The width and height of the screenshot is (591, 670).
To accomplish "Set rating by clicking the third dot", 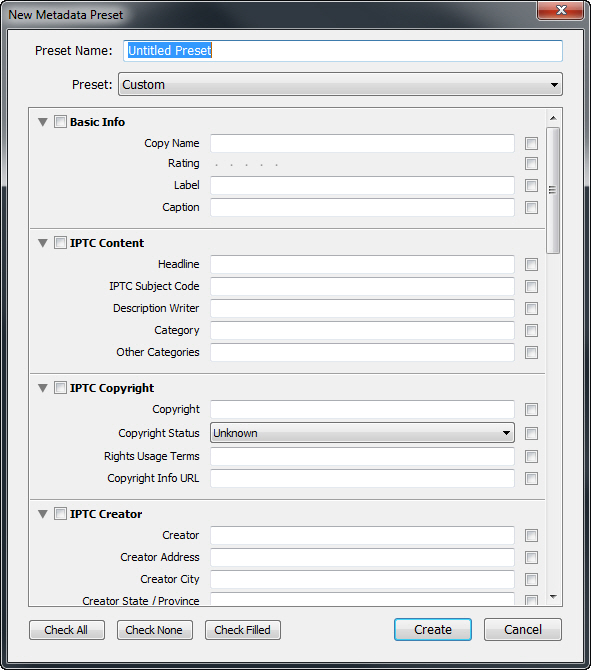I will point(247,165).
